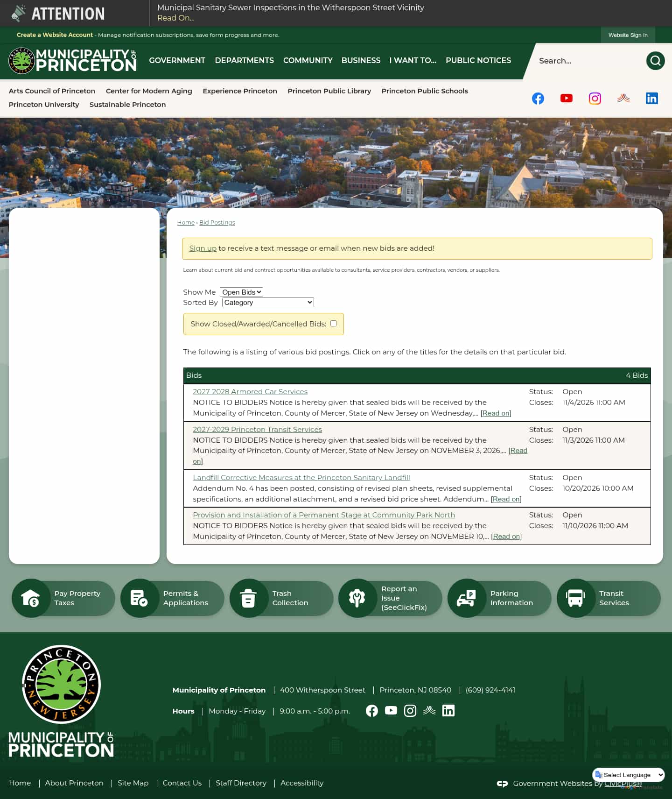672x799 pixels.
Task: Open the Public Notices menu
Action: 478,61
